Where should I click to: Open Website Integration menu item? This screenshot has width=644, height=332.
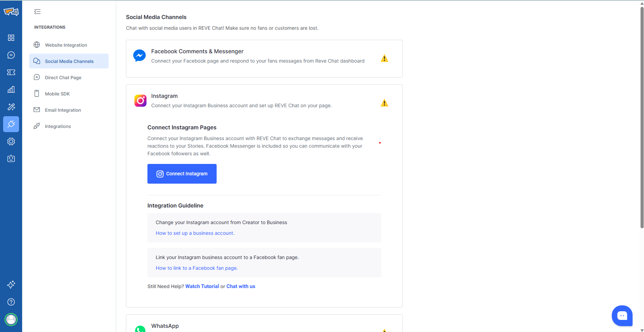pos(69,45)
